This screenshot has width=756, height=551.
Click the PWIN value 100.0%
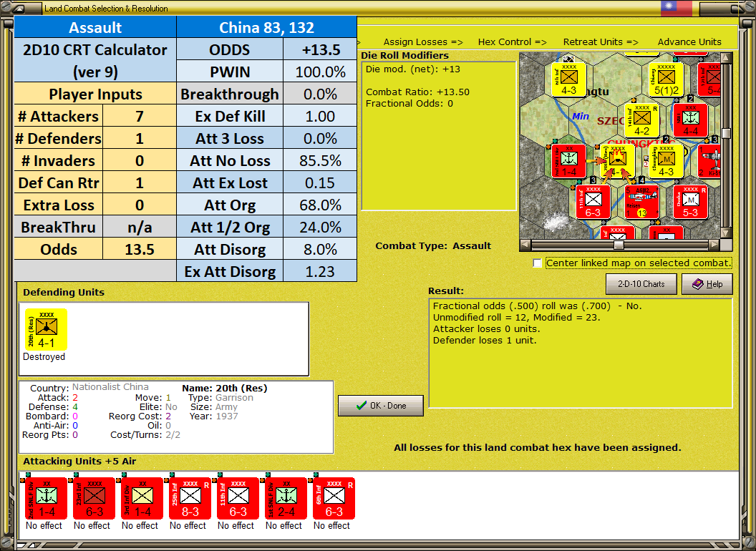click(x=320, y=72)
